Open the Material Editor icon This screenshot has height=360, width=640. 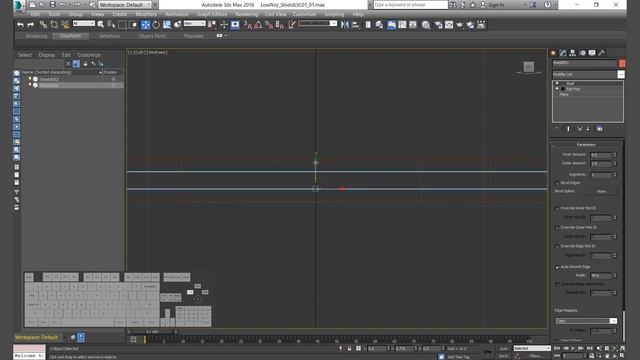point(426,25)
